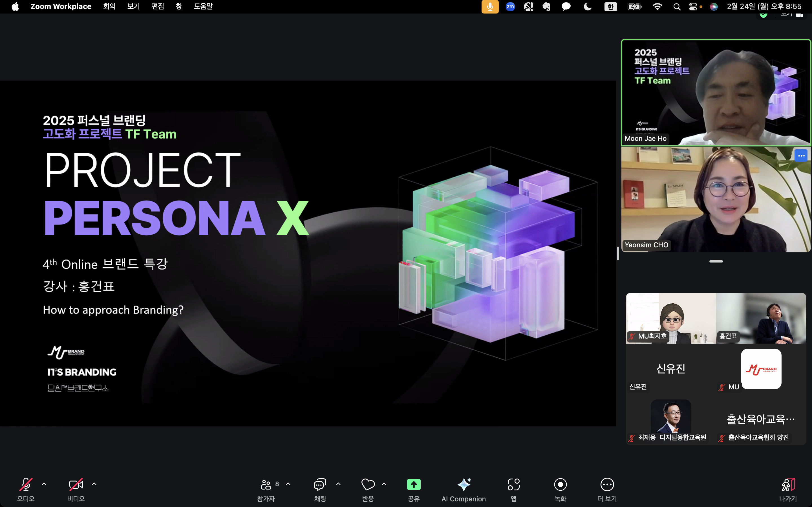
Task: Select Moon Jae Ho's video thumbnail
Action: click(x=716, y=93)
